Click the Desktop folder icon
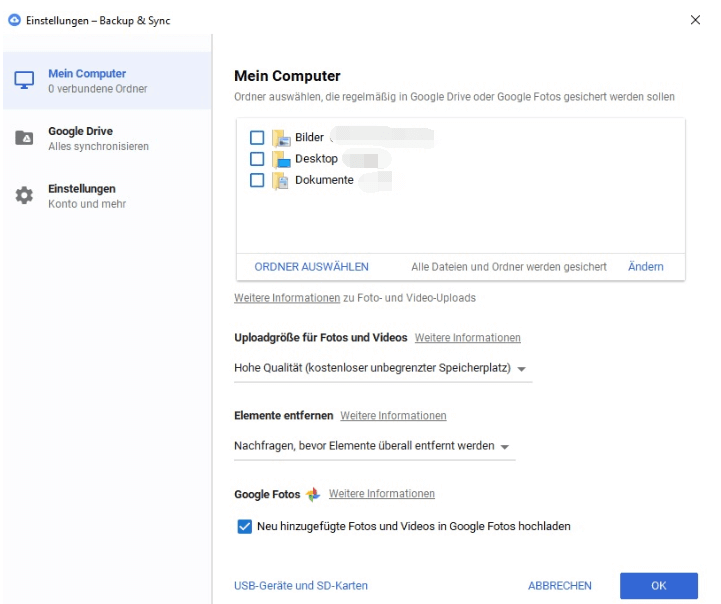The width and height of the screenshot is (721, 604). 281,159
